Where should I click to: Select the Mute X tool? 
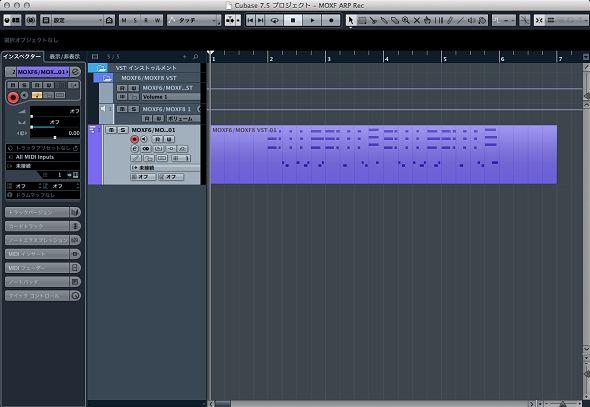(417, 20)
